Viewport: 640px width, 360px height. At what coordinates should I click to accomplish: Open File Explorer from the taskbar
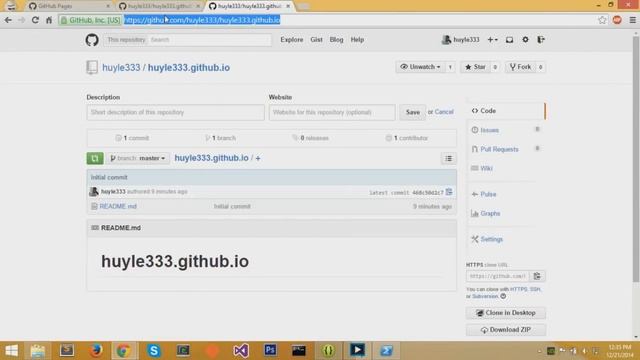[38, 350]
